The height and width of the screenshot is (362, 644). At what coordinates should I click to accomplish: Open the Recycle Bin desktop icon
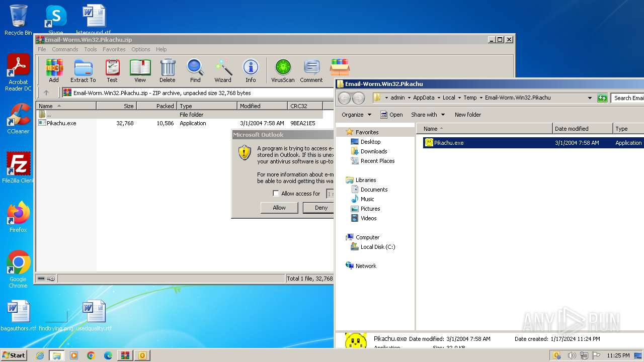click(18, 20)
